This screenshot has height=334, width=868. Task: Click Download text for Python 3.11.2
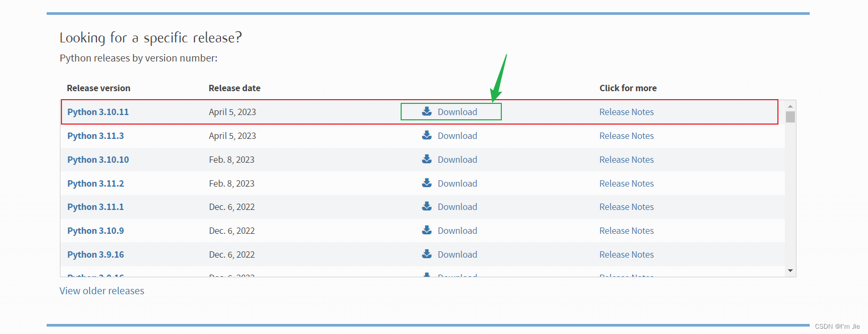(x=457, y=183)
